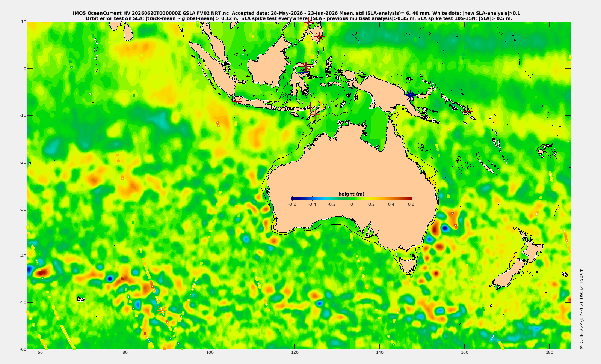
Task: Click the orange star marker near 88E 52S
Action: pos(162,310)
